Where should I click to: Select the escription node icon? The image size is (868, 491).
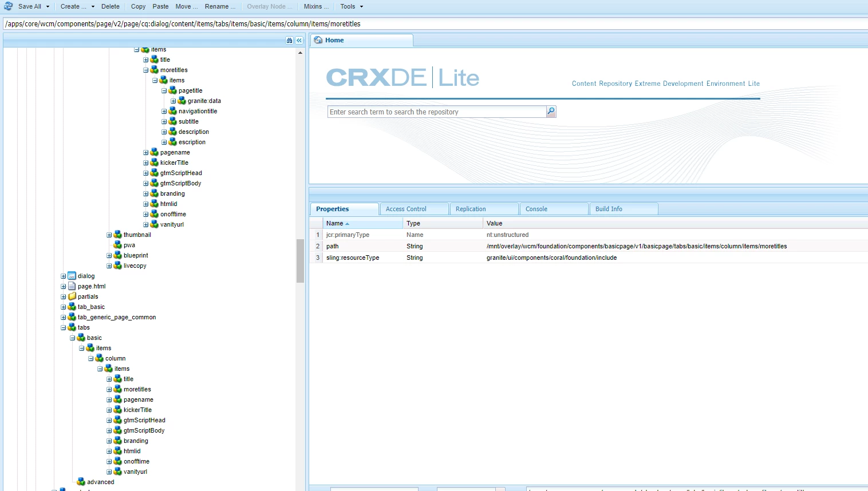coord(172,142)
